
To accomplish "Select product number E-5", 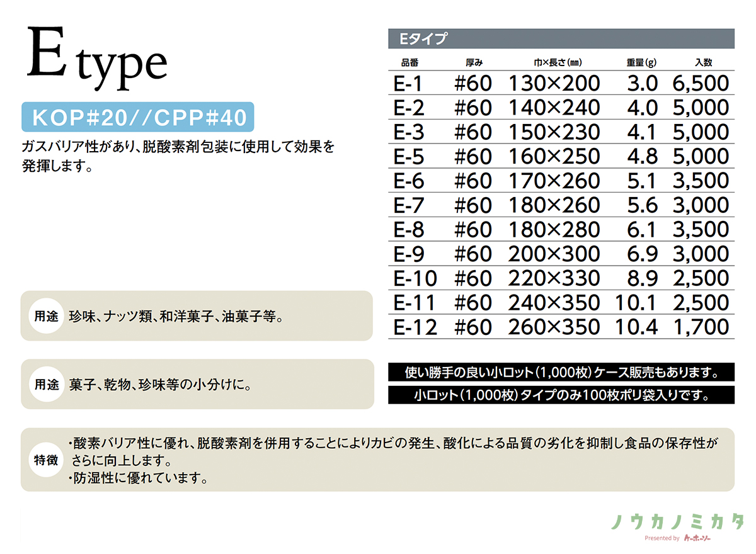I will [x=410, y=157].
